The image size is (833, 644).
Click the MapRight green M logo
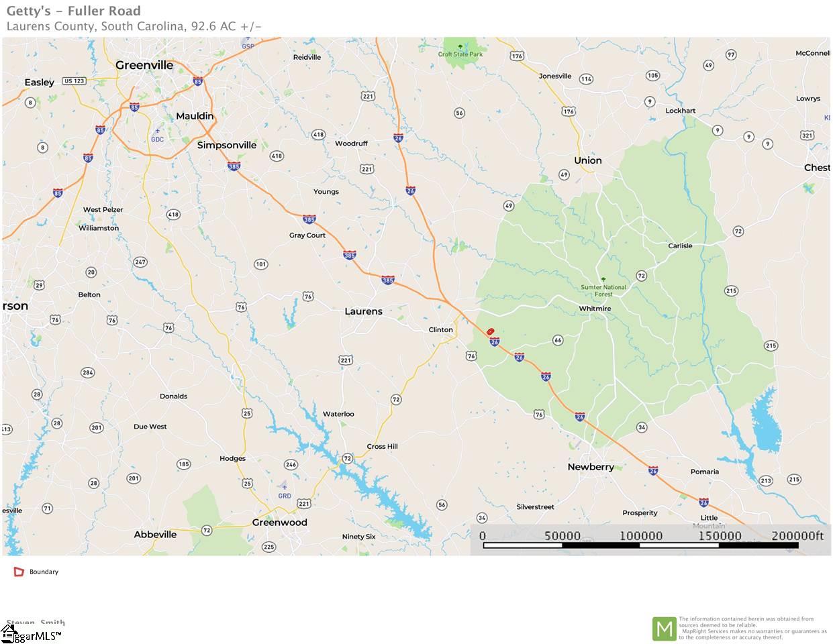point(665,629)
